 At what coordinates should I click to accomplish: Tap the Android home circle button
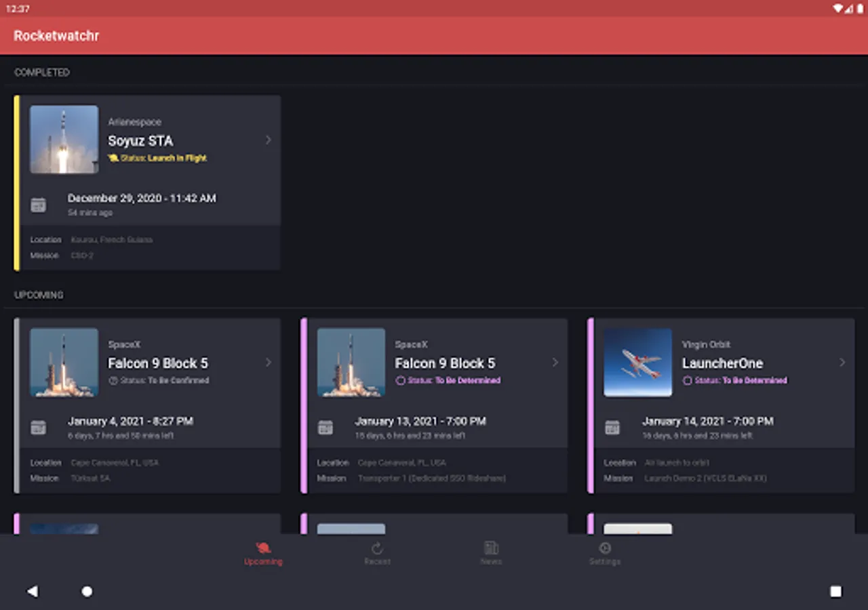tap(87, 591)
